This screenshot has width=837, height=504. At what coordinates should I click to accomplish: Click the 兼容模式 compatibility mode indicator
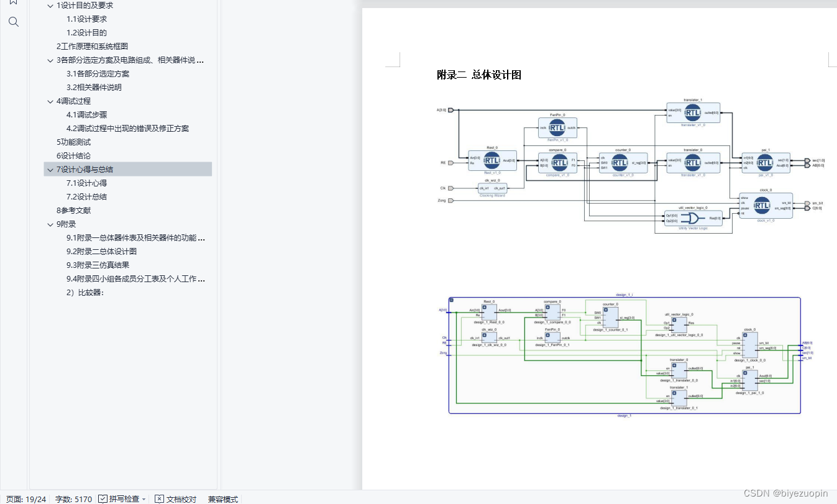click(222, 499)
